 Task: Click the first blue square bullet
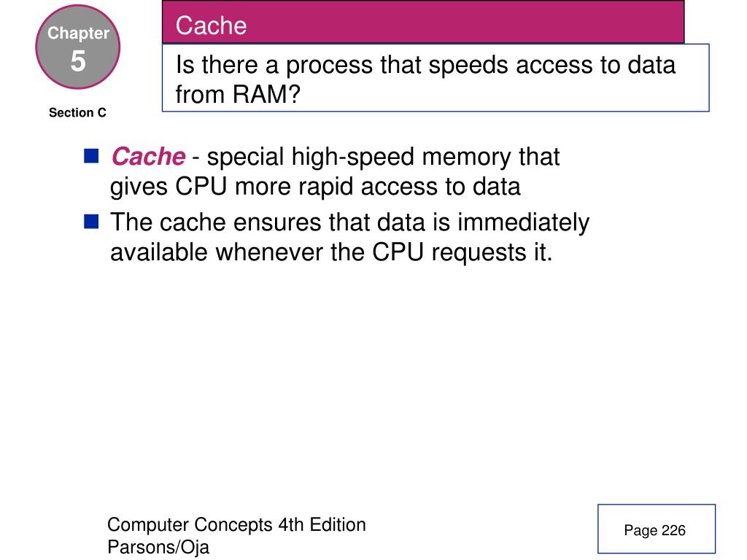click(91, 156)
